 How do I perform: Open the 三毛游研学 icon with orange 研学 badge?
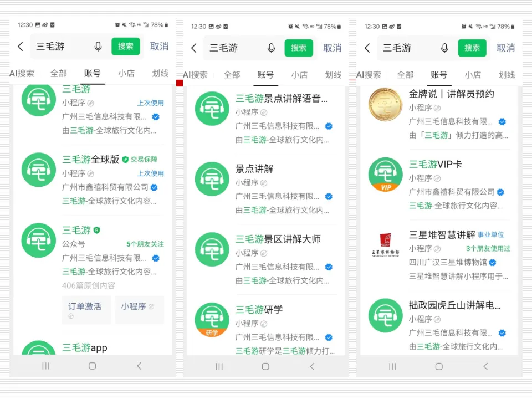point(211,320)
